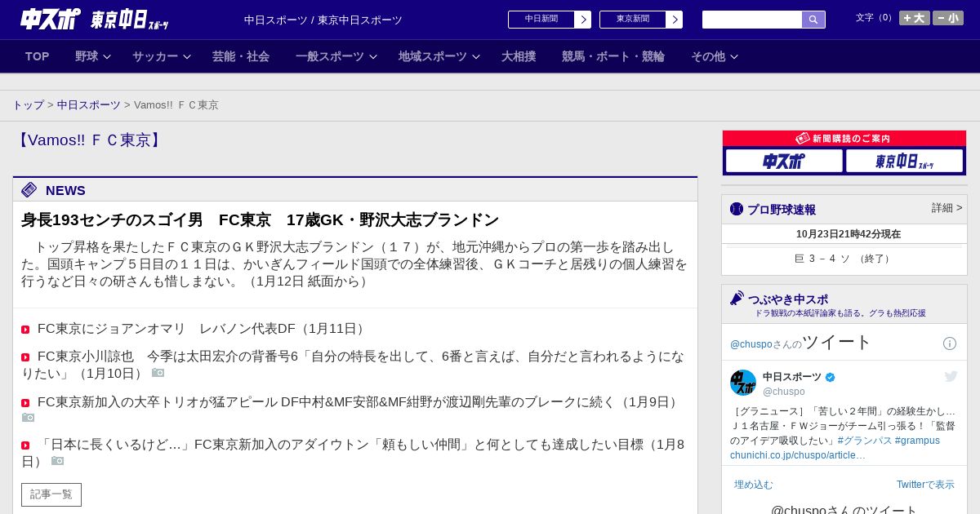The image size is (980, 514).
Task: Open headline about 野沢大志ブランドン
Action: (260, 220)
